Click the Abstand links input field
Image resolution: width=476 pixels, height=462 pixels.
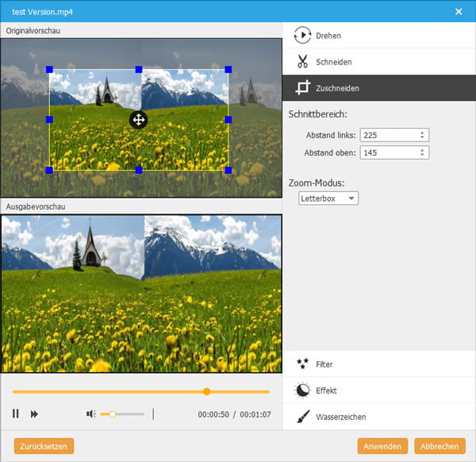(x=394, y=135)
